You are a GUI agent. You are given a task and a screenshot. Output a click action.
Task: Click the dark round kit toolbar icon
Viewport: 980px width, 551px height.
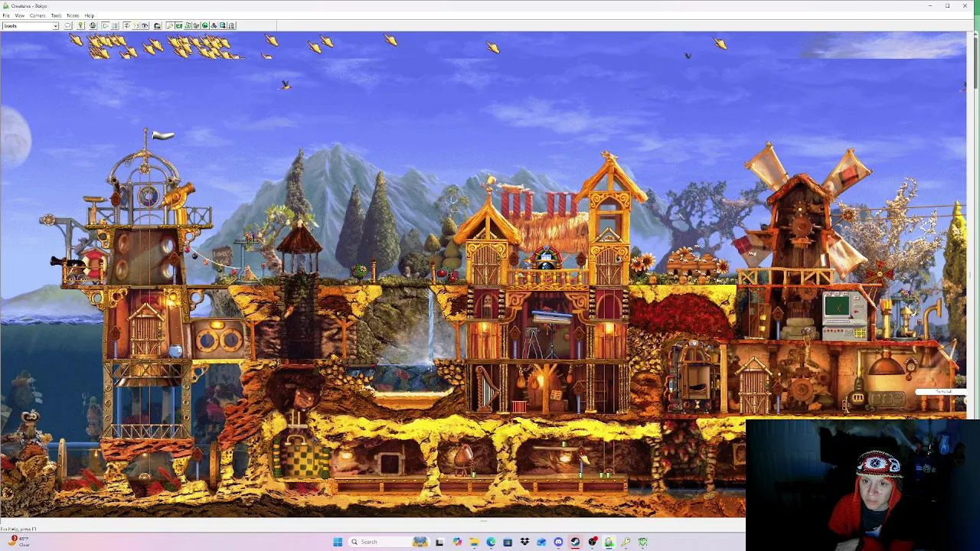tap(205, 26)
